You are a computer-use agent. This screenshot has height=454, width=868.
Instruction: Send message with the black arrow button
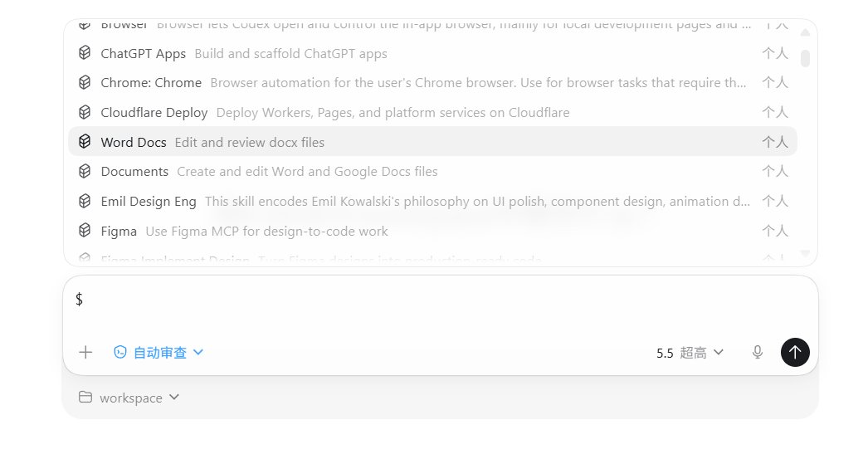pyautogui.click(x=795, y=352)
